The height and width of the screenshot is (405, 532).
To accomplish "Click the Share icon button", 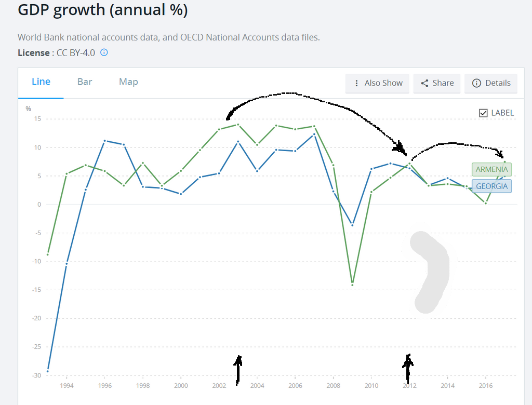I will point(437,83).
